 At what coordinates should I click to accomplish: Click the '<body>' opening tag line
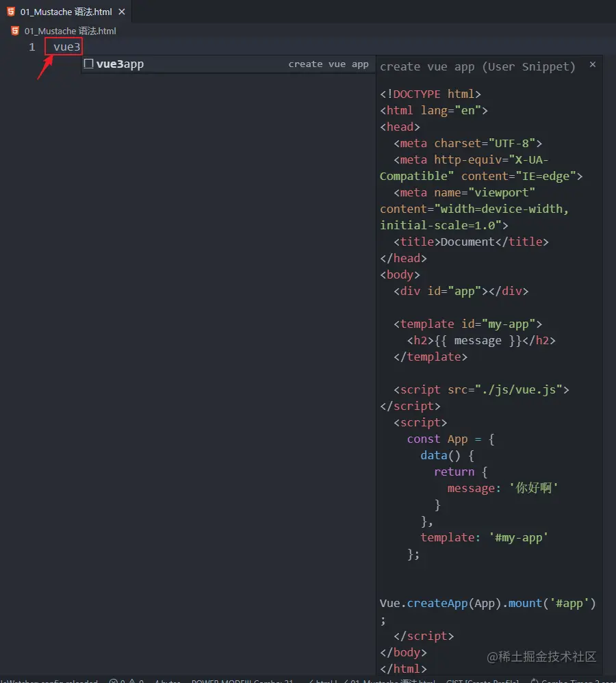400,275
